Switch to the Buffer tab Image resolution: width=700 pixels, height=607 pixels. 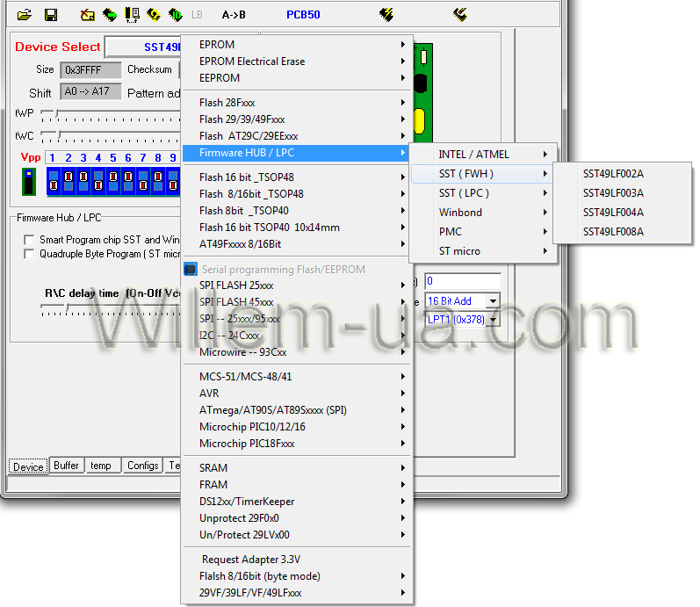point(66,466)
